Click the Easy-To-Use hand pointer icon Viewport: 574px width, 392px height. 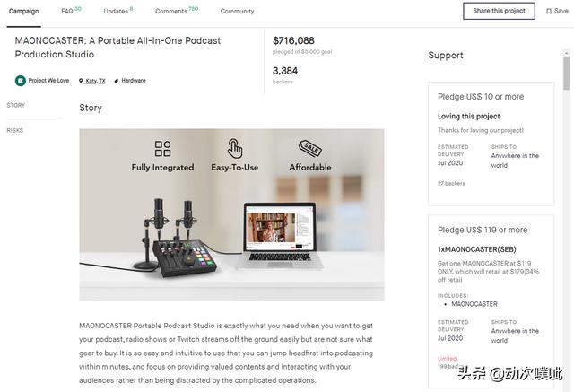pos(235,148)
